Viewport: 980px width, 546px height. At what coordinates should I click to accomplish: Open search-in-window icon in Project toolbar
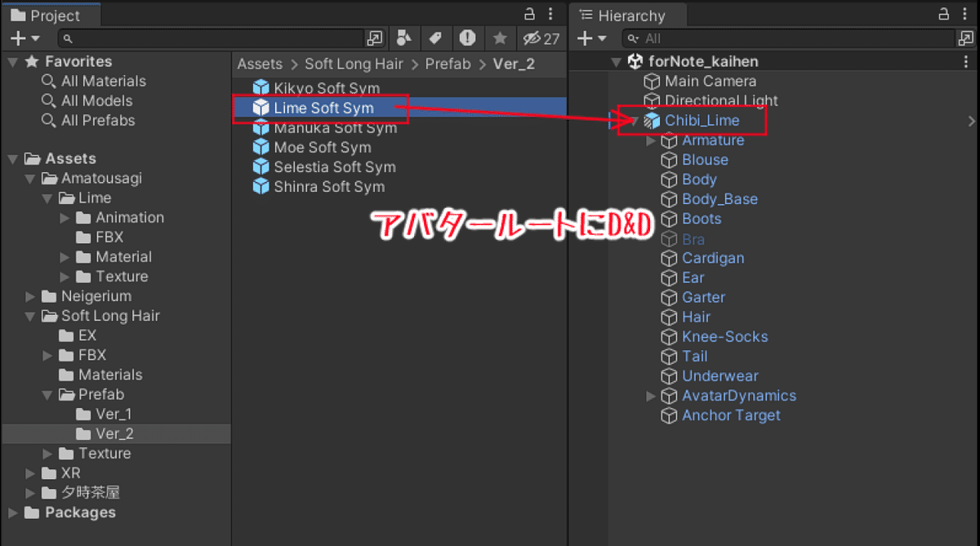click(374, 38)
